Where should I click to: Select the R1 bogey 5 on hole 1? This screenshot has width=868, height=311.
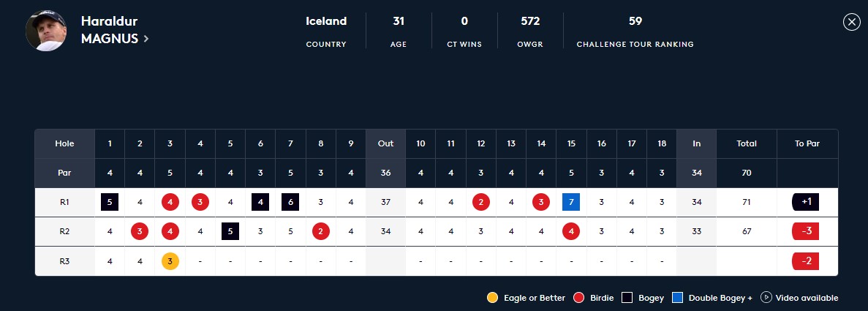point(110,203)
